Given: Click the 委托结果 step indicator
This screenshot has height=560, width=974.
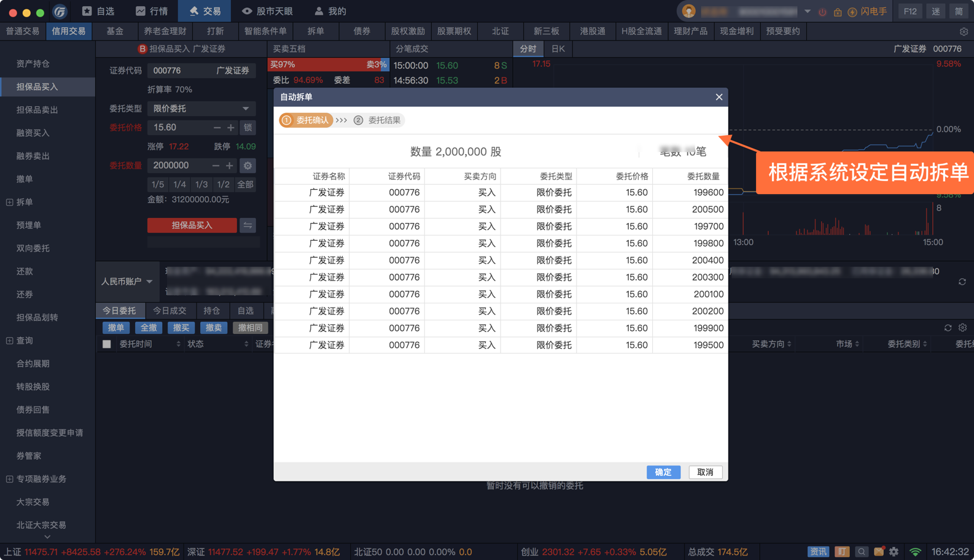Looking at the screenshot, I should pos(378,120).
